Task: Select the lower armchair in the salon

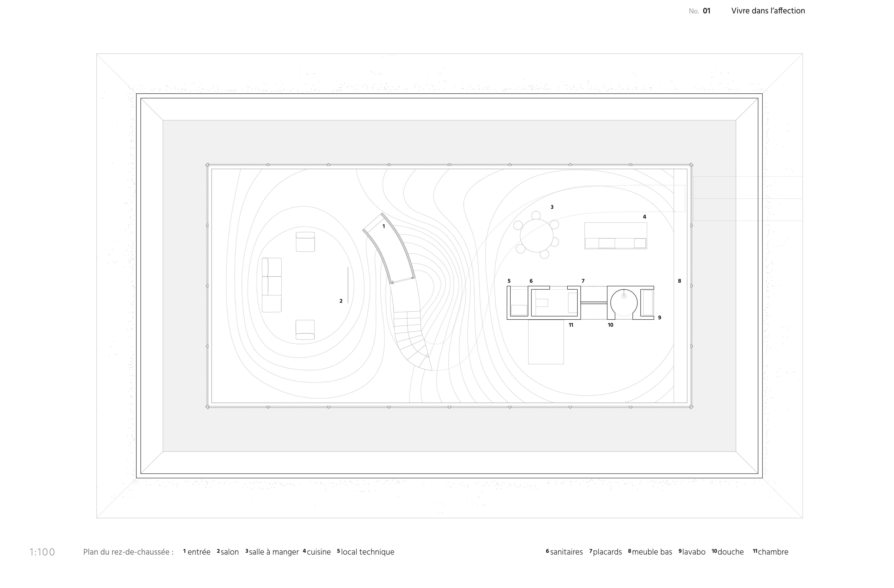Action: [x=305, y=330]
